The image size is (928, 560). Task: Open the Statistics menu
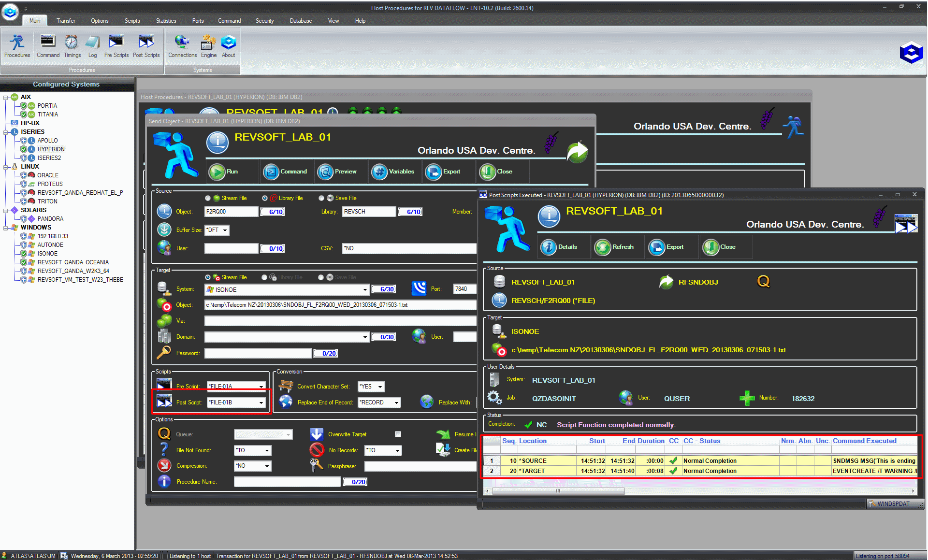(x=166, y=21)
